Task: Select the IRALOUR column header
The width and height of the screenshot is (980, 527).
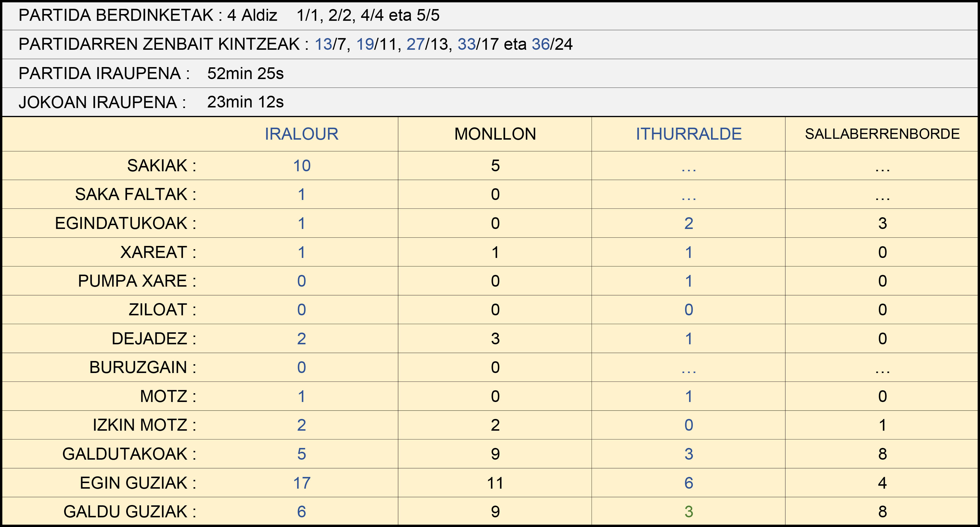Action: click(x=301, y=134)
